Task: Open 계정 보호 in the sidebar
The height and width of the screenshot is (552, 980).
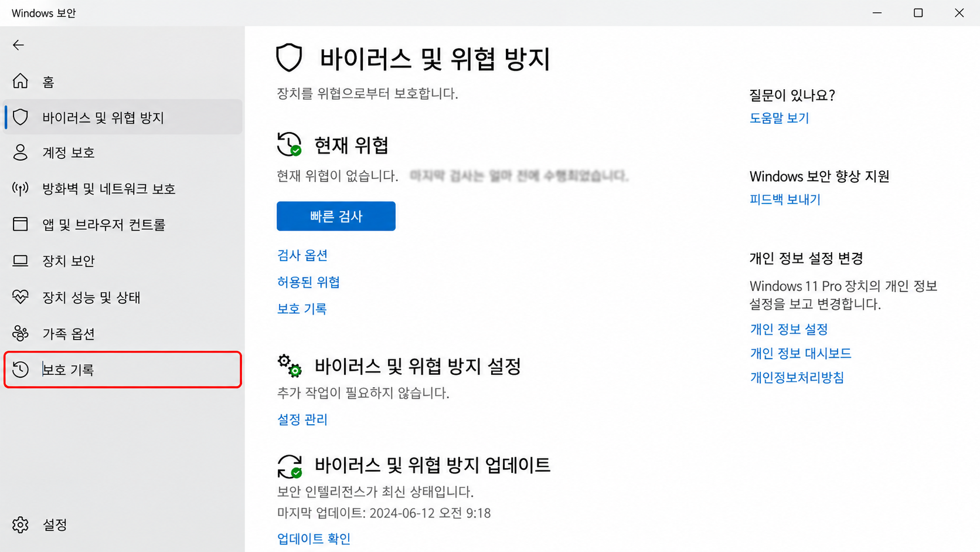Action: [123, 153]
